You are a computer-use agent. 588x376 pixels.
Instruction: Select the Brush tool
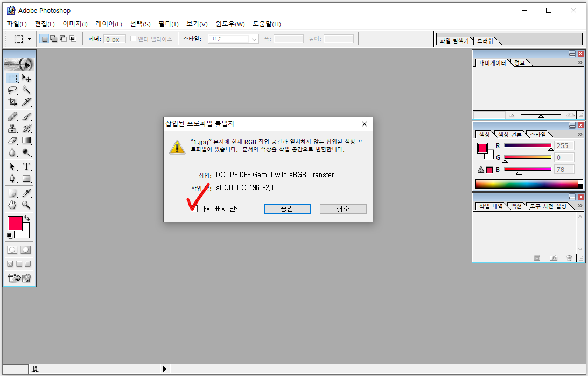(x=26, y=116)
